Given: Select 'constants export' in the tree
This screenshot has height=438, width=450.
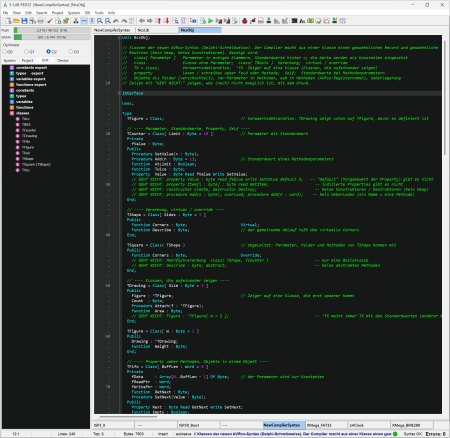Looking at the screenshot, I should click(31, 68).
